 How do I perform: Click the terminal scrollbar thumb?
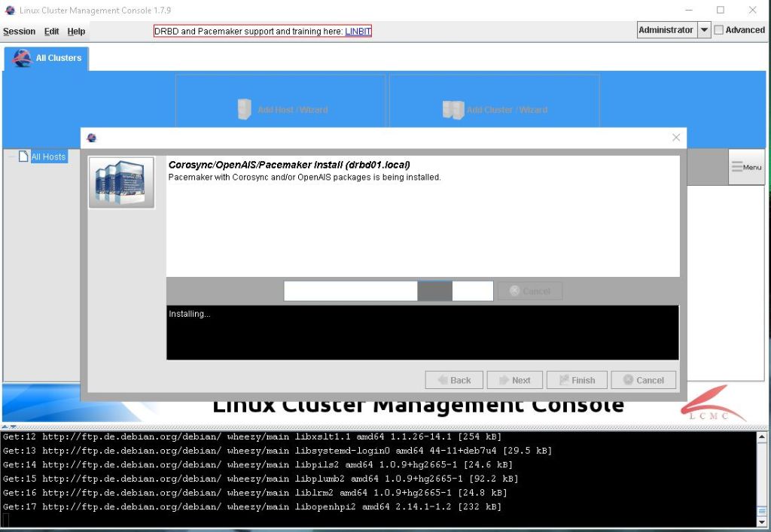762,512
